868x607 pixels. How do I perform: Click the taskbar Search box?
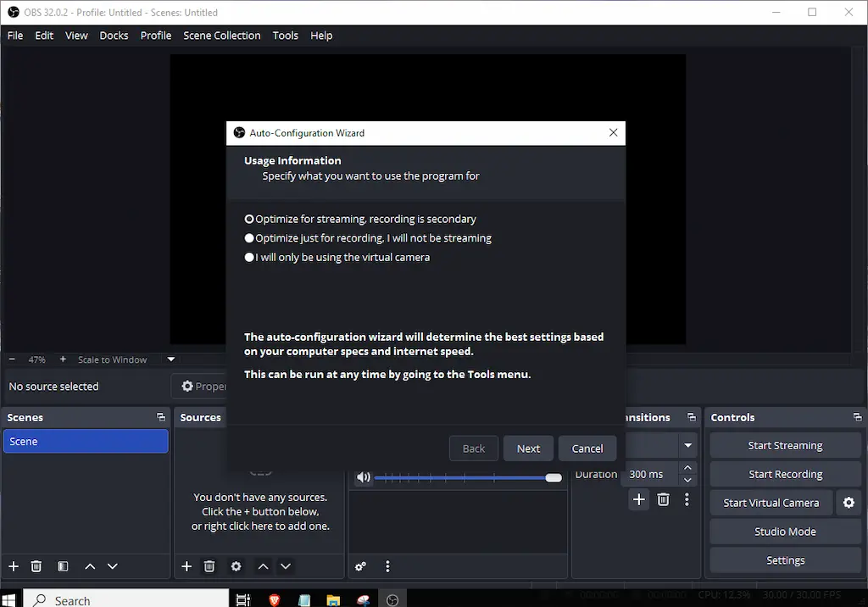pyautogui.click(x=126, y=600)
